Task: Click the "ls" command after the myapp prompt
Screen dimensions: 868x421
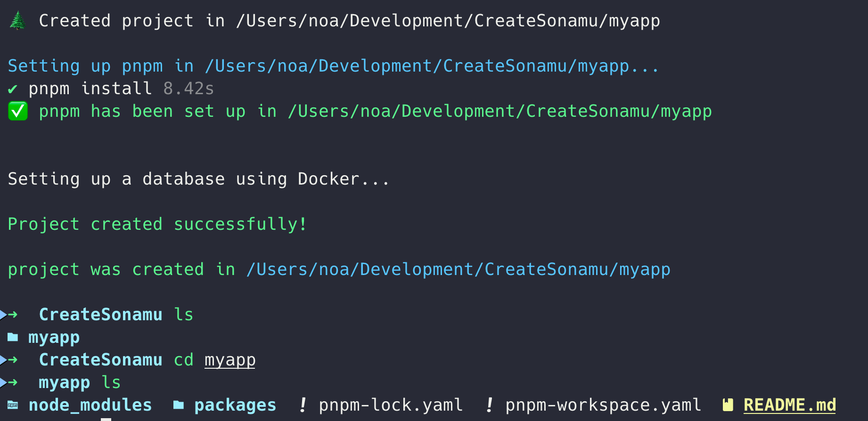Action: pos(111,382)
